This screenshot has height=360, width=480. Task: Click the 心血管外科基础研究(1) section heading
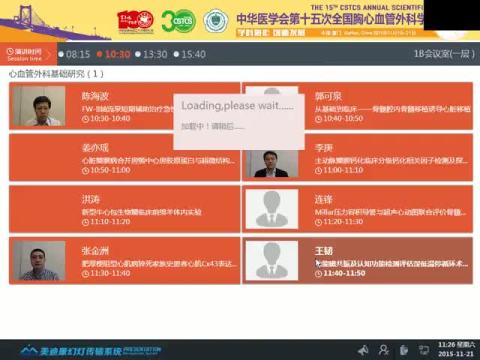56,74
